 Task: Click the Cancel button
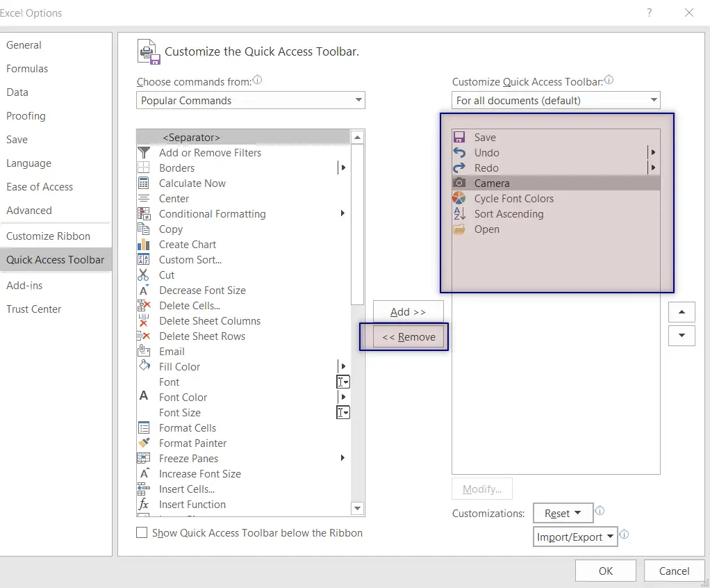click(675, 571)
